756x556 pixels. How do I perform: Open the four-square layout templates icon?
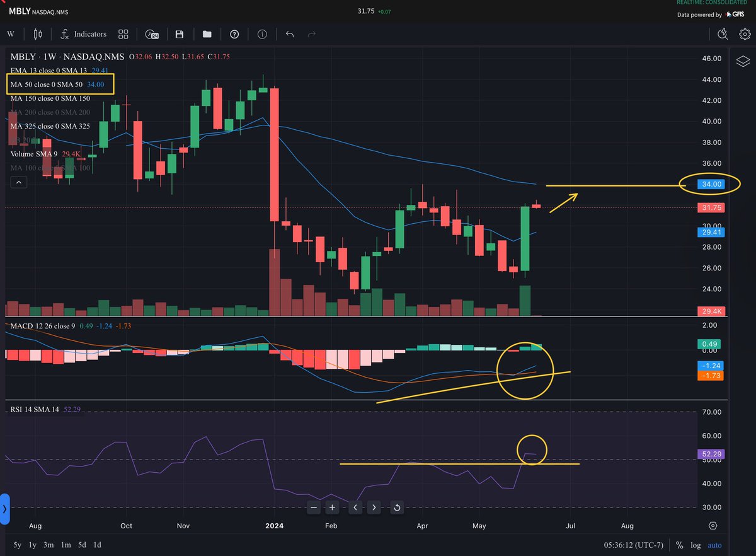click(x=123, y=34)
